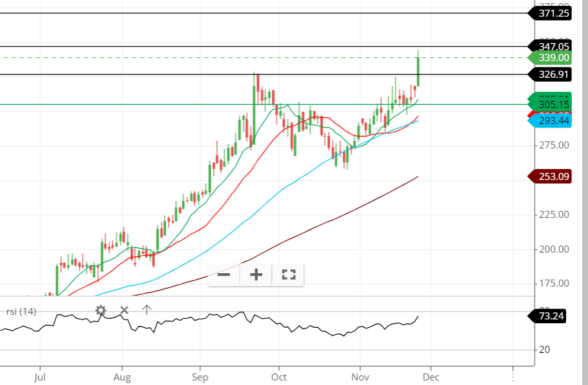Zoom in the chart with plus button

[x=256, y=274]
